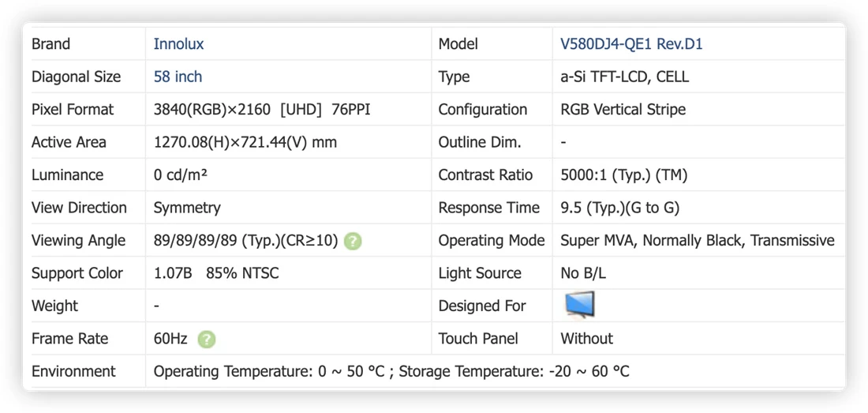This screenshot has height=413, width=868.
Task: Click the Brand row label
Action: click(x=51, y=43)
